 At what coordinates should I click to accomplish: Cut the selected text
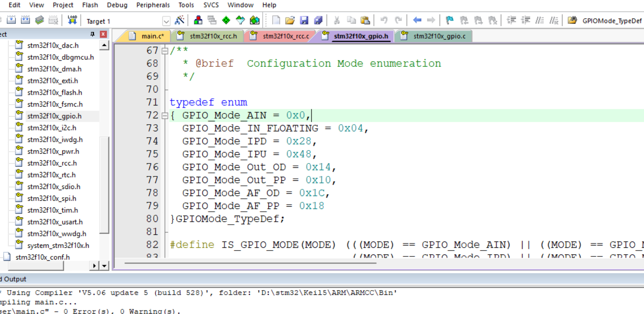coord(337,20)
